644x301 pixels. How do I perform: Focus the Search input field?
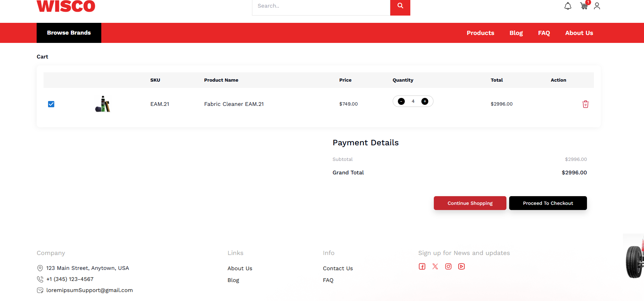(321, 6)
